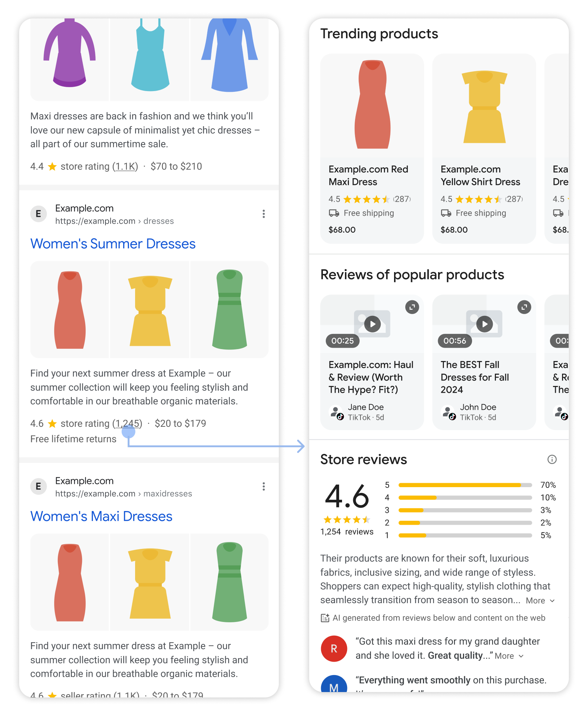The image size is (588, 713).
Task: Open the Women's Summer Dresses link
Action: coord(113,244)
